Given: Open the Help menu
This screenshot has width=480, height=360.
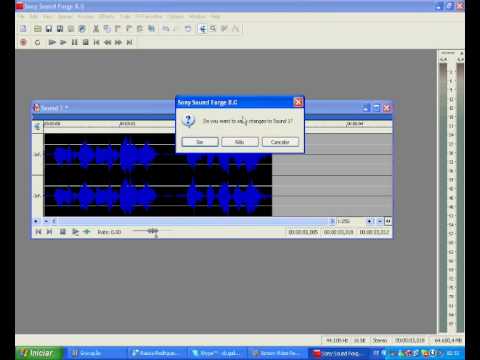Looking at the screenshot, I should point(215,16).
